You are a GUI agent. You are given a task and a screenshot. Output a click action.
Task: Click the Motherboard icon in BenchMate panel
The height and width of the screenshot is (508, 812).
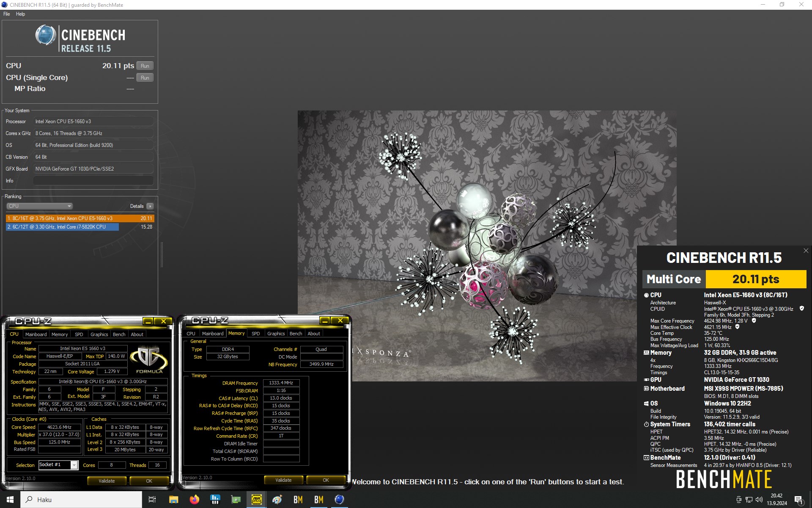pos(646,389)
